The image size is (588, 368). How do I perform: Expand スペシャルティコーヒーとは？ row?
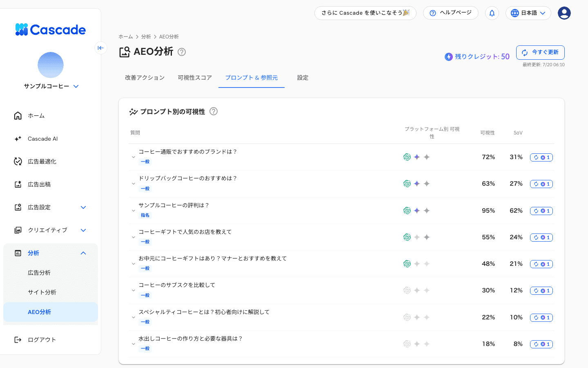point(133,317)
